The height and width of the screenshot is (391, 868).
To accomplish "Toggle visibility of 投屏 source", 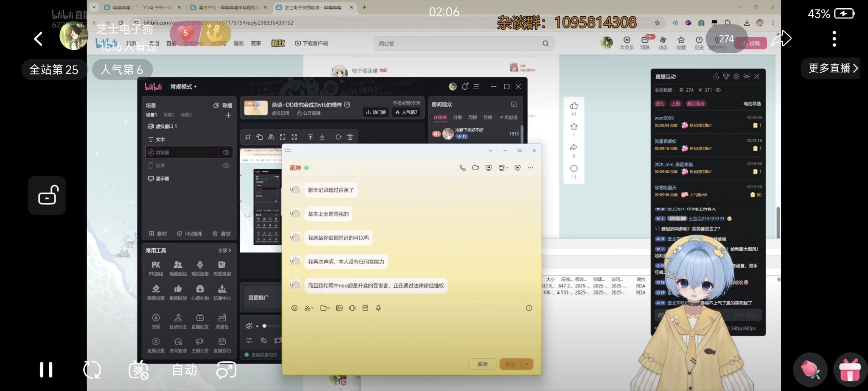I will (x=226, y=165).
